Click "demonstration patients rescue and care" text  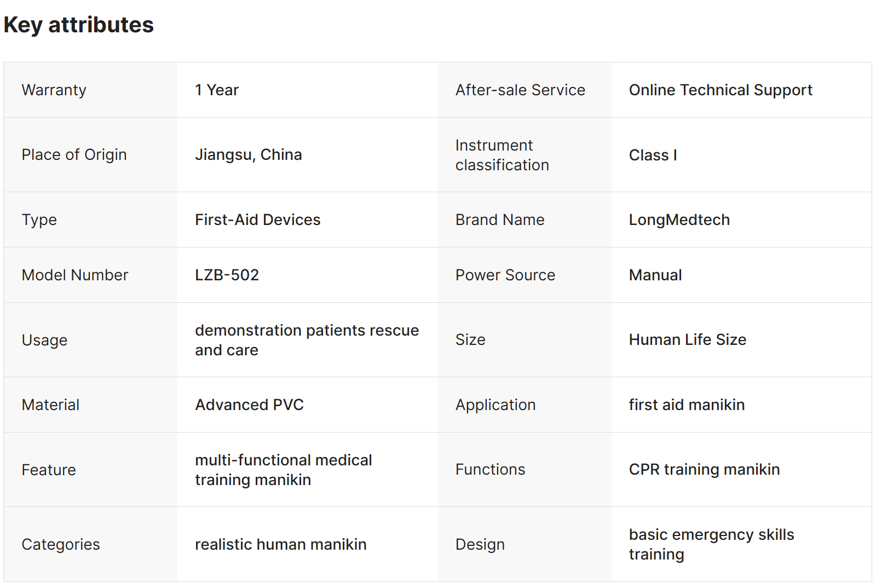coord(307,340)
